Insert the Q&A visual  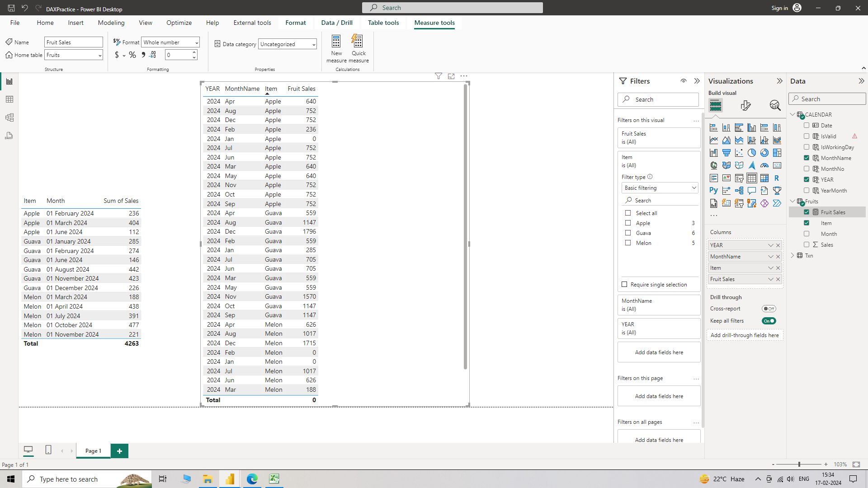(751, 191)
